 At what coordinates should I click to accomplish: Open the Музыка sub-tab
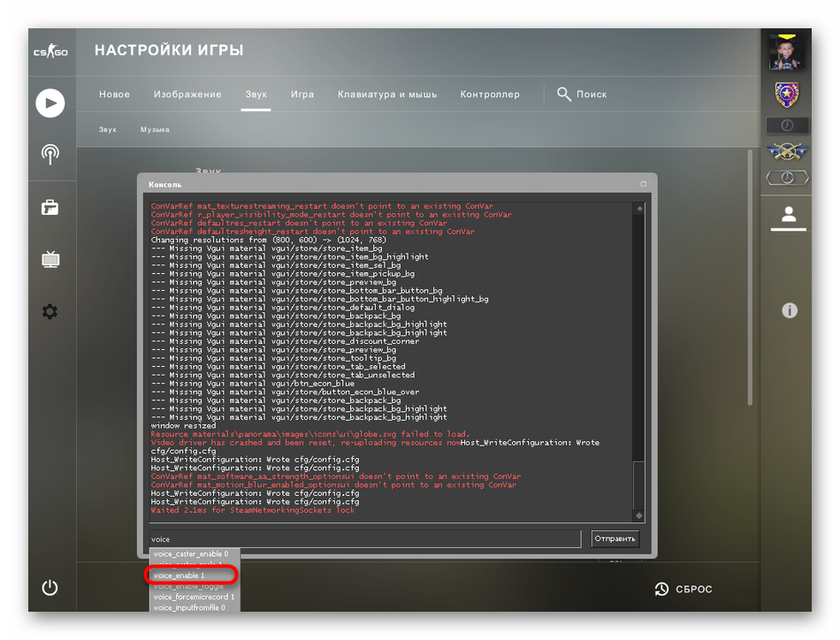coord(155,130)
